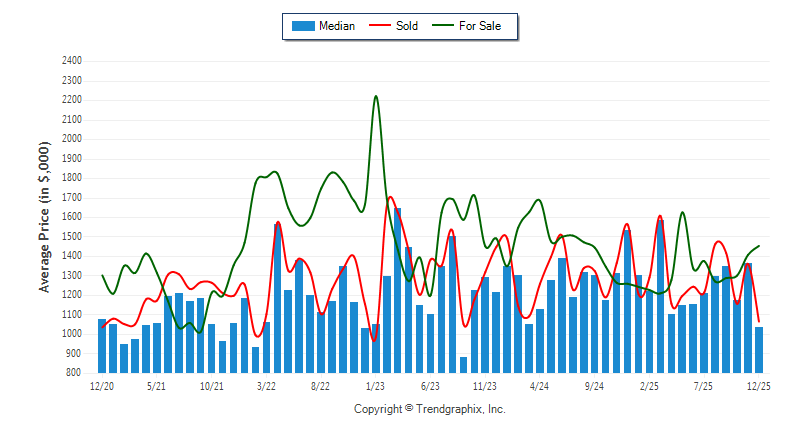Click the blue Median legend swatch

coord(302,26)
